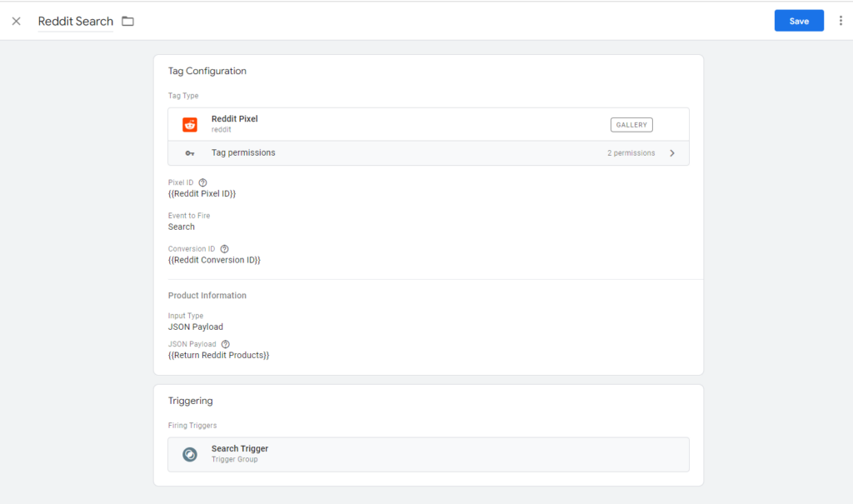Click the {{Reddit Conversion ID}} value

(x=214, y=261)
